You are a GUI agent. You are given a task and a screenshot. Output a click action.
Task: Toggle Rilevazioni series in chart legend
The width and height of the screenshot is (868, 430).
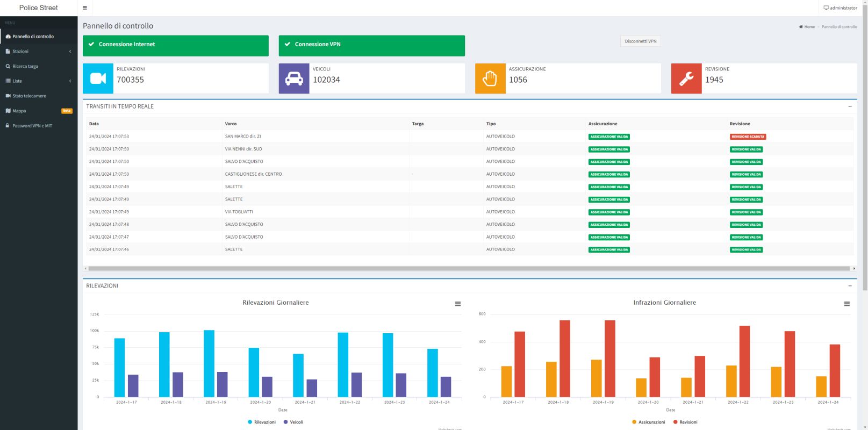click(x=262, y=422)
